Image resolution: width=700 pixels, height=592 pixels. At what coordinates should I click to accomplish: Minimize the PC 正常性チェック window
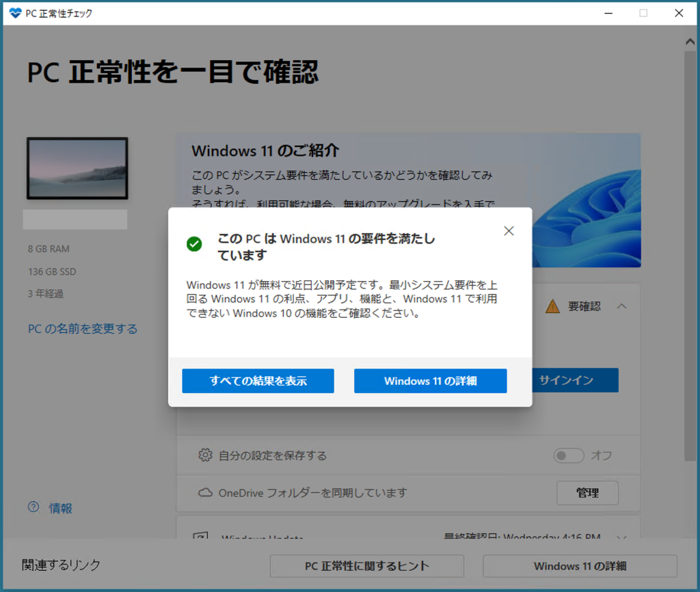tap(608, 13)
